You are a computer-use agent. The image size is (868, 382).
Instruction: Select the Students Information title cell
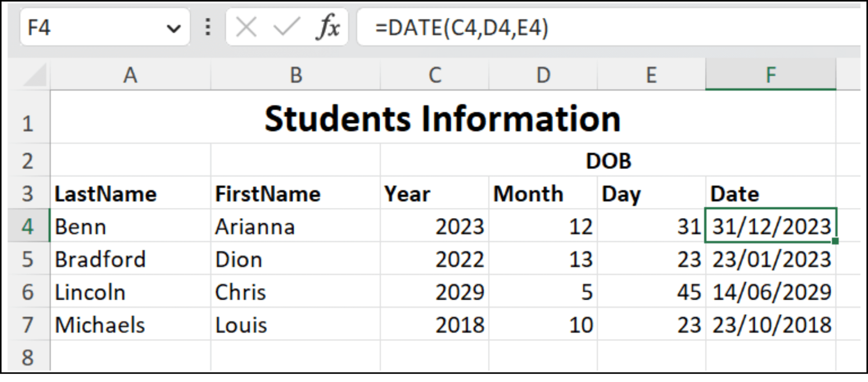pos(442,118)
